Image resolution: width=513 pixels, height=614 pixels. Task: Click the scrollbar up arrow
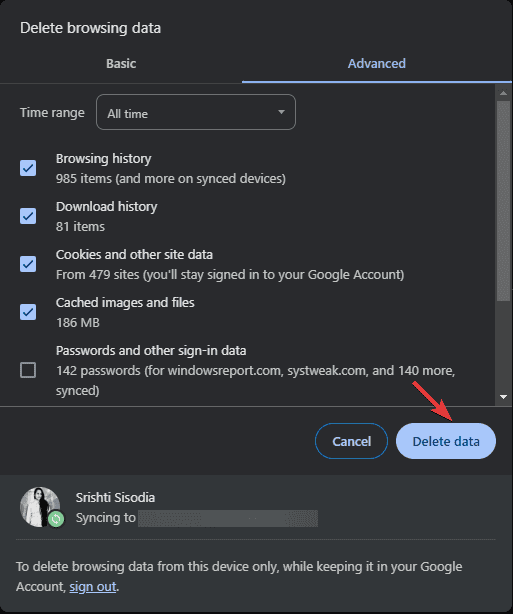503,93
